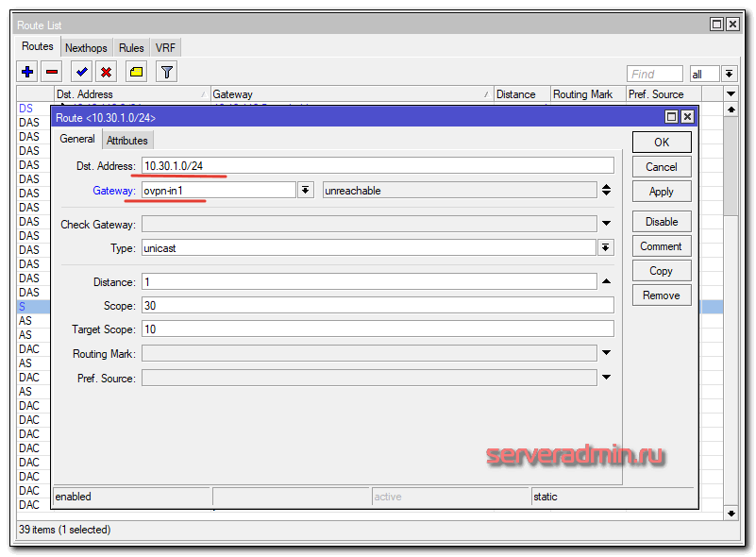Click the route list vertical scrollbar thumb
The height and width of the screenshot is (557, 756).
[x=731, y=166]
